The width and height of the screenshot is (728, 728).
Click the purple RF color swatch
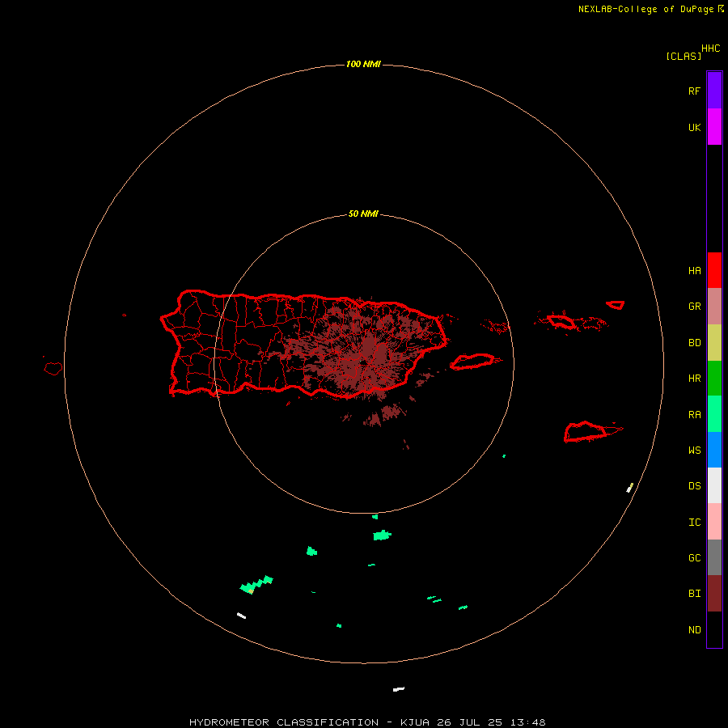click(714, 91)
